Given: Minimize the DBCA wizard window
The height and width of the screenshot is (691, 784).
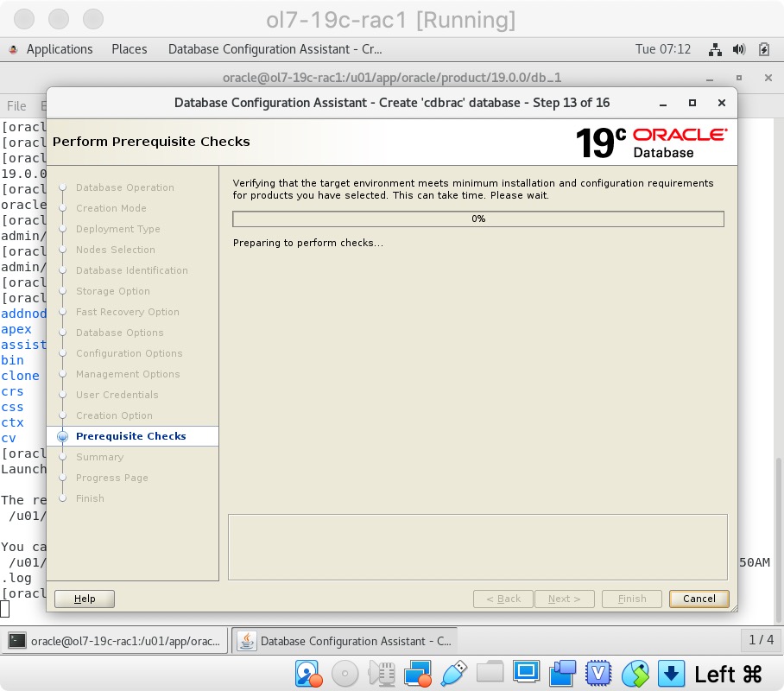Looking at the screenshot, I should (x=663, y=103).
